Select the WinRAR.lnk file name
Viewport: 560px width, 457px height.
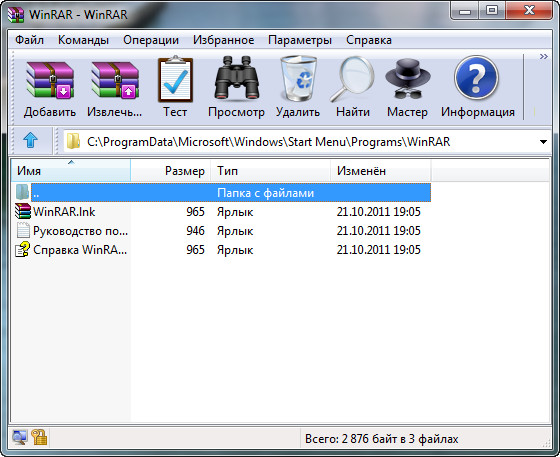point(64,212)
